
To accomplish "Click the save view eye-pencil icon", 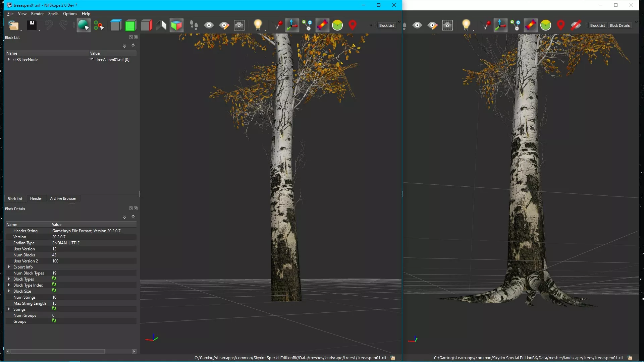I will (224, 25).
